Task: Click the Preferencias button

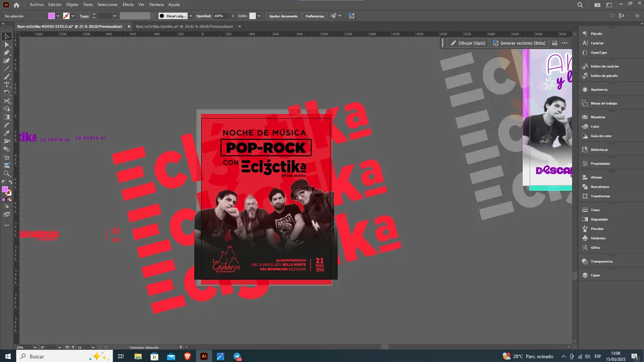Action: pos(315,16)
